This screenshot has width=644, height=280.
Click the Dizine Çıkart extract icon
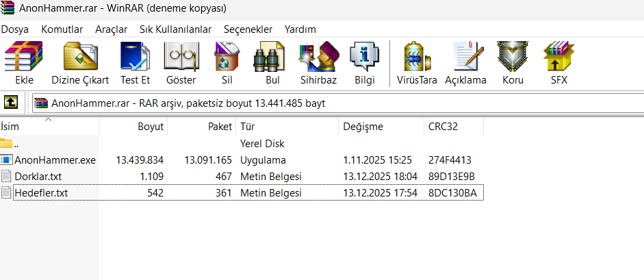(81, 56)
